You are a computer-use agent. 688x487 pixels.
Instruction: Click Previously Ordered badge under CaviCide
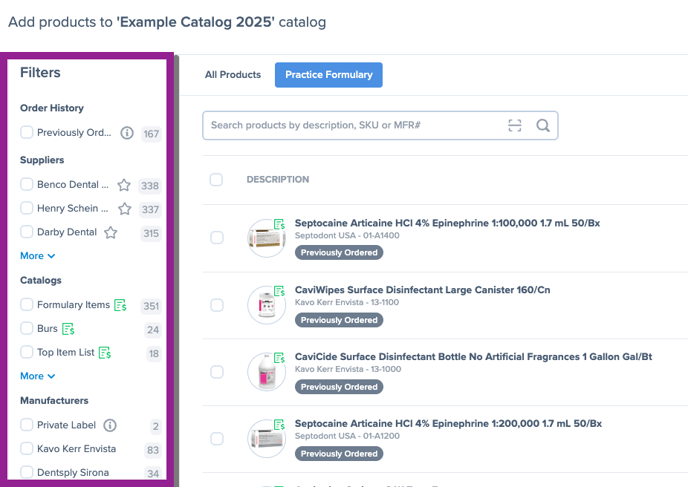[339, 387]
